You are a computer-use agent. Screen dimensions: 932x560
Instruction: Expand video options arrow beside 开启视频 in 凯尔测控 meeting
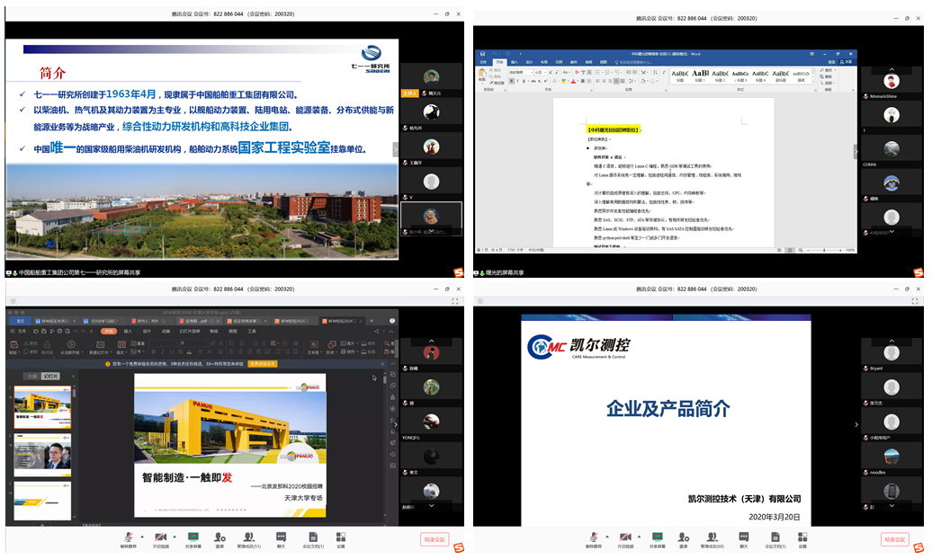(637, 537)
